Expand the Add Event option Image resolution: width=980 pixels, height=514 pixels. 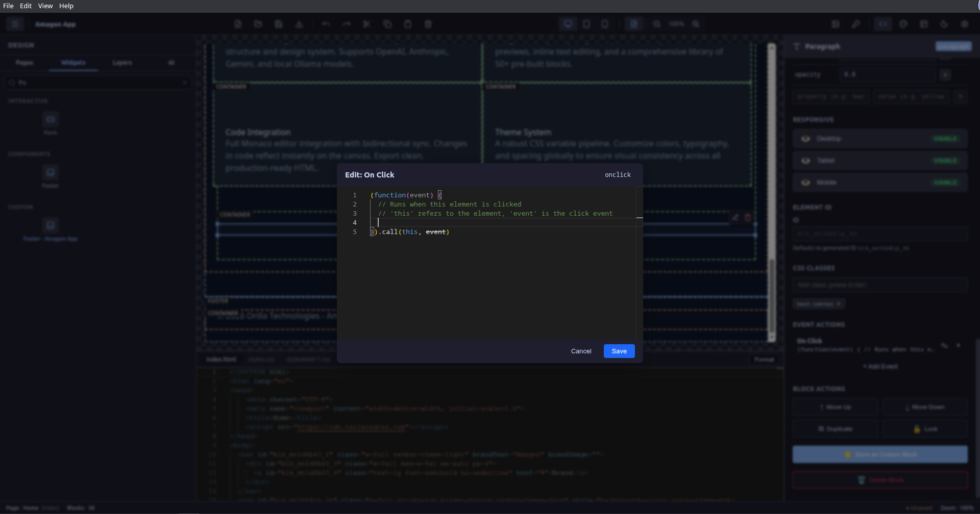(880, 366)
